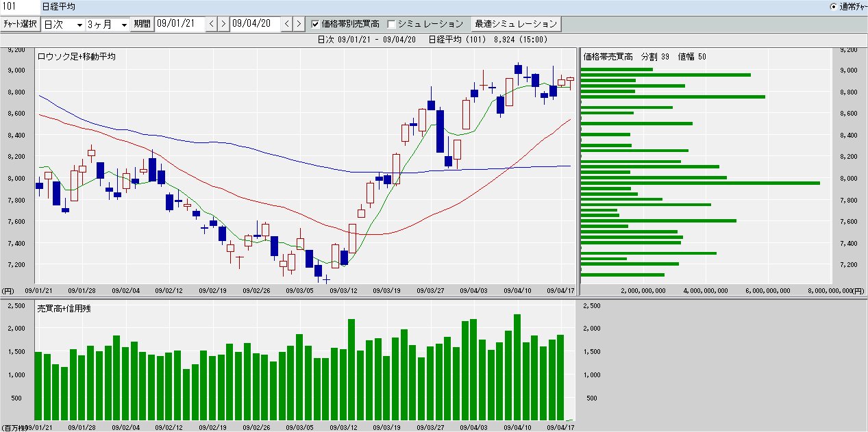Screen dimensions: 868x432
Task: Uncheck the 価格帯別売買高 checkbox
Action: (315, 24)
